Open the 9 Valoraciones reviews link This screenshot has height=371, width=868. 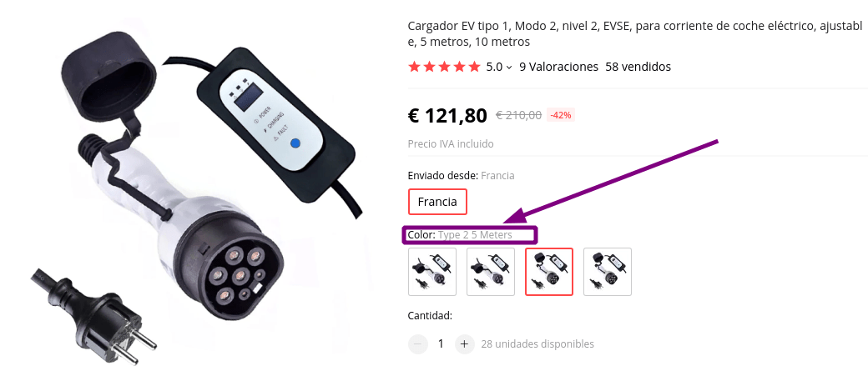(558, 67)
